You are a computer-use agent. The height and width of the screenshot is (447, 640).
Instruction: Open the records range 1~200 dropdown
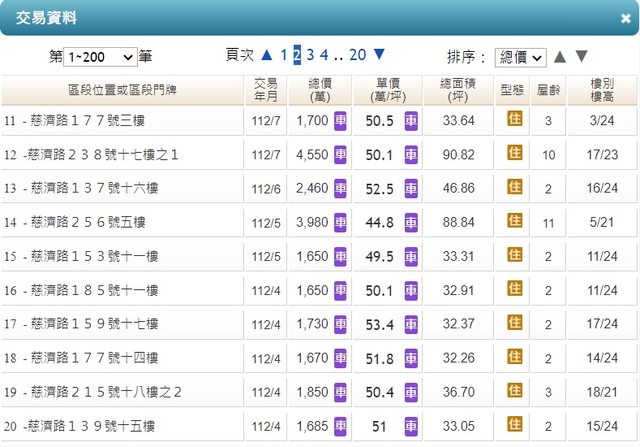[x=100, y=57]
